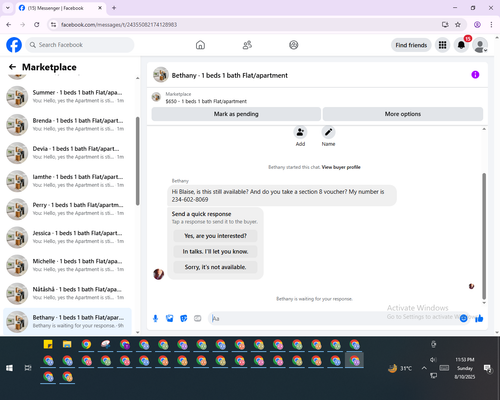500x400 pixels.
Task: Click the chat messages scrollbar
Action: tap(484, 236)
